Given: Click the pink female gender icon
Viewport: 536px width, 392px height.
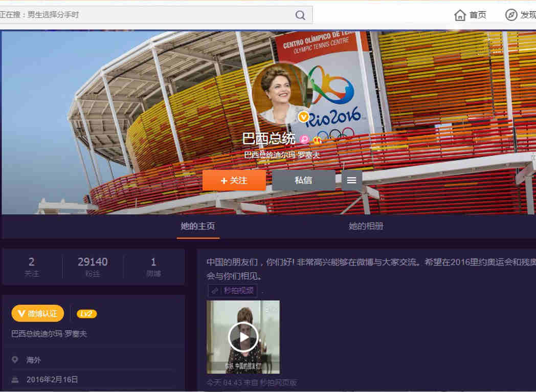Looking at the screenshot, I should (304, 139).
